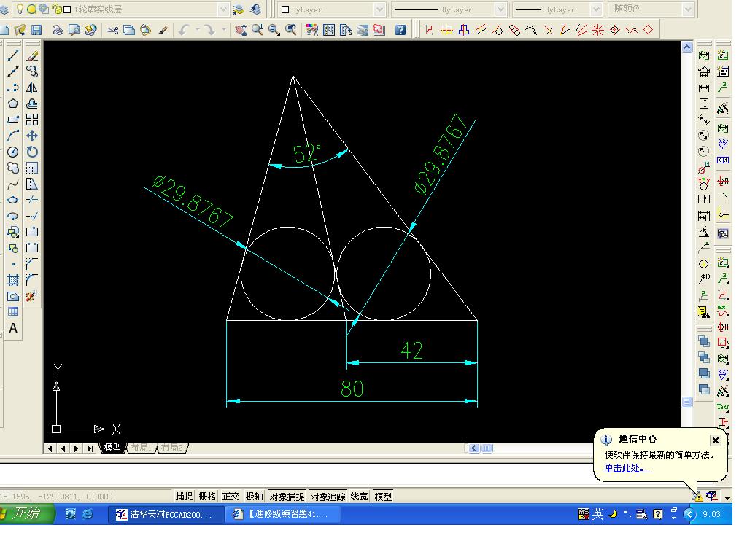Select the Multiline Text A tool
Image resolution: width=747 pixels, height=560 pixels.
coord(13,328)
